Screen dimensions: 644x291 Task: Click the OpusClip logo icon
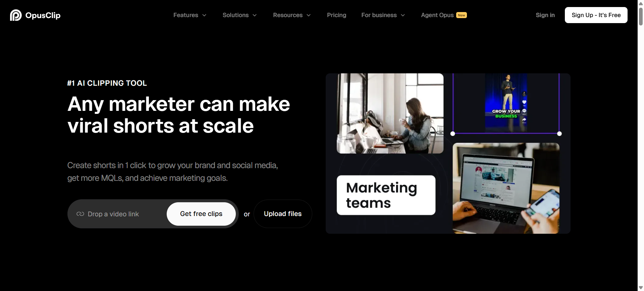[16, 15]
